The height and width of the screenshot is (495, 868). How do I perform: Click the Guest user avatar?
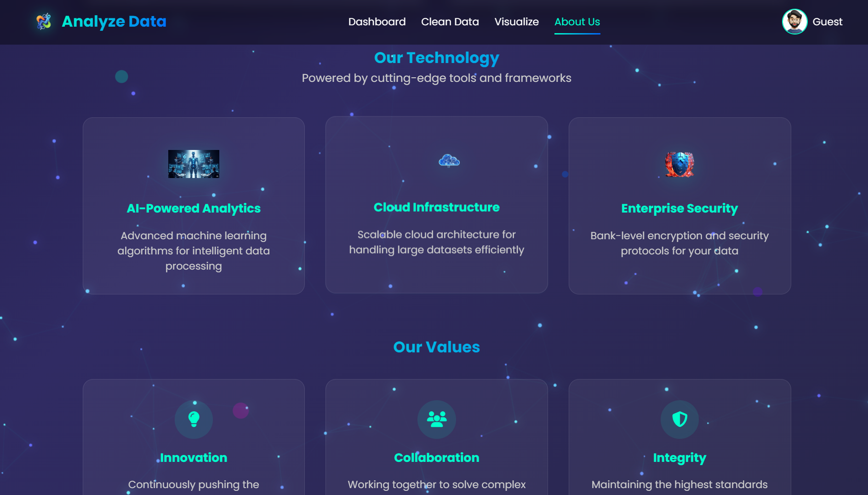[794, 22]
